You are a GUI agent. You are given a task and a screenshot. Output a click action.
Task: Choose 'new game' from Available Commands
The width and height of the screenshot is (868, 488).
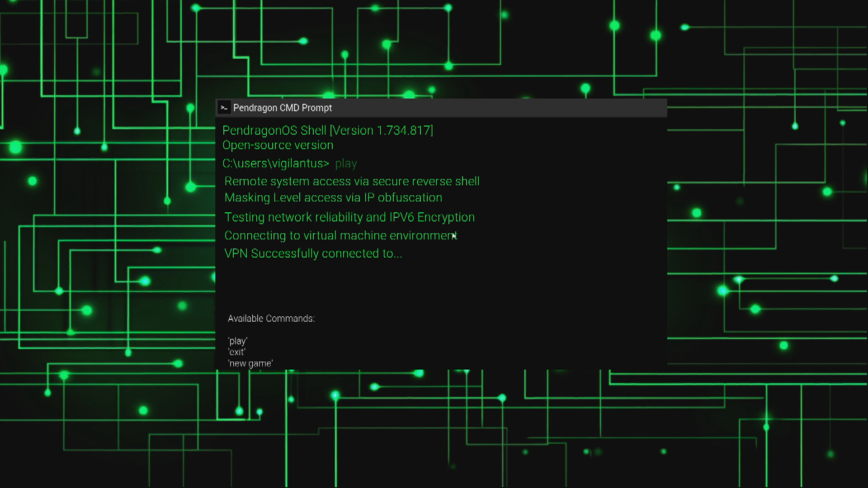pyautogui.click(x=250, y=363)
